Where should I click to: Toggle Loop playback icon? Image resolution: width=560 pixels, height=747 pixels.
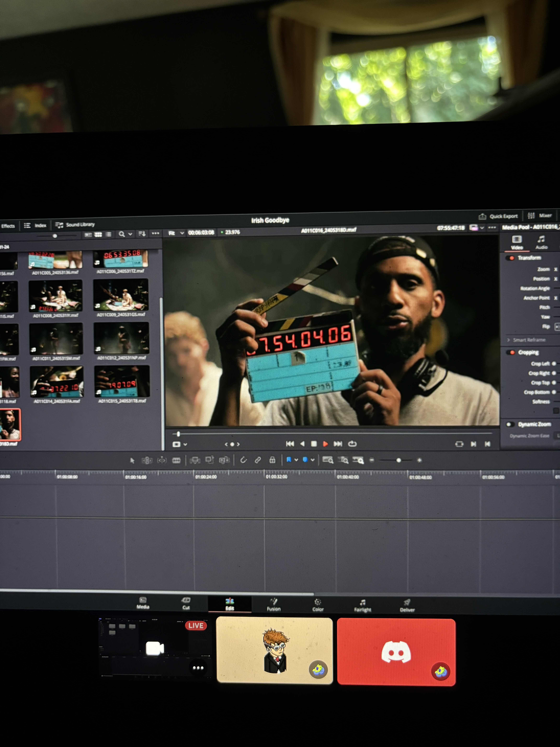pos(352,444)
